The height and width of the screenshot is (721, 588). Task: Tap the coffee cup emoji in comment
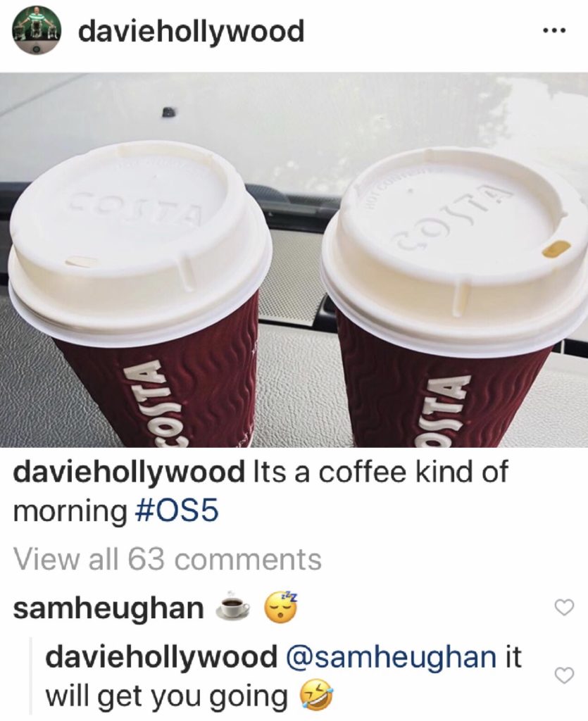pyautogui.click(x=234, y=608)
